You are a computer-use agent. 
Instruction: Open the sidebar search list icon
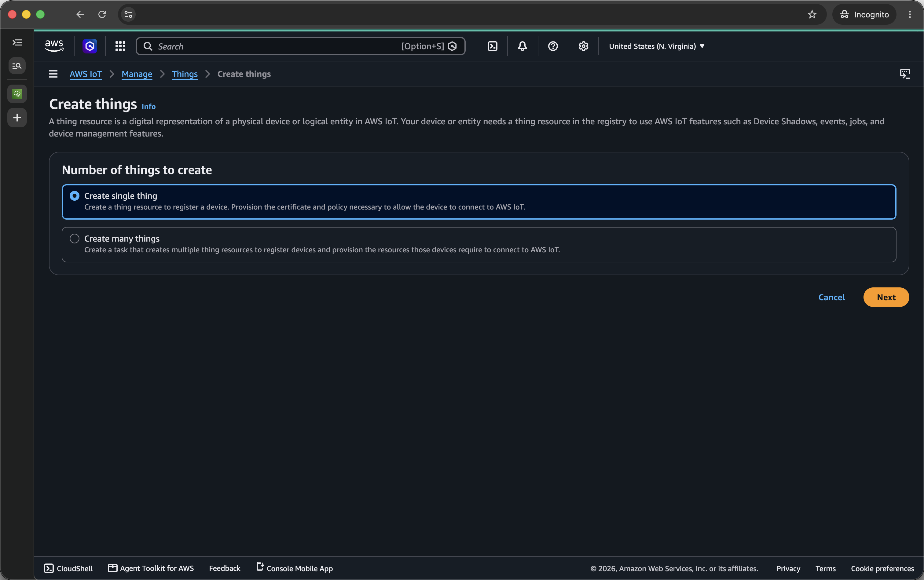pyautogui.click(x=17, y=66)
